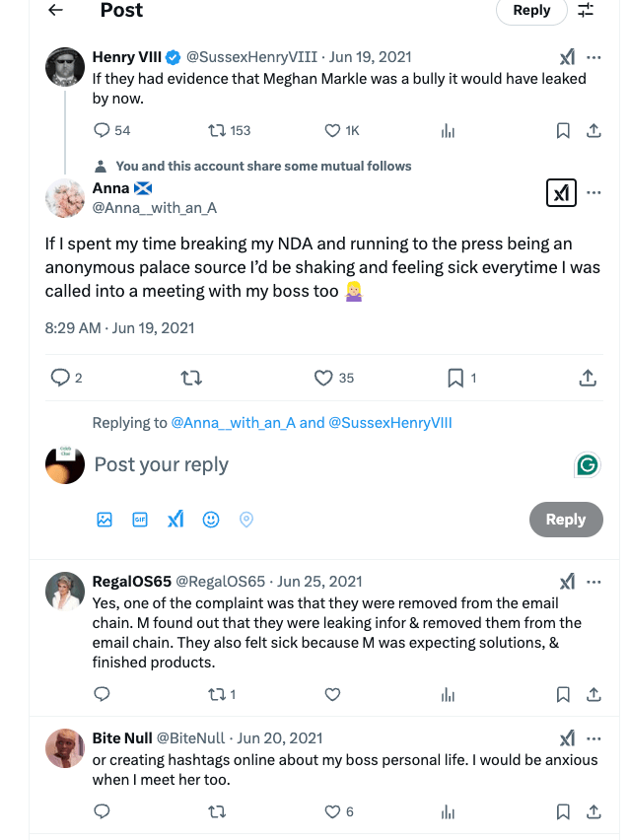
Task: View analytics for Henry VIII's post
Action: [x=448, y=129]
